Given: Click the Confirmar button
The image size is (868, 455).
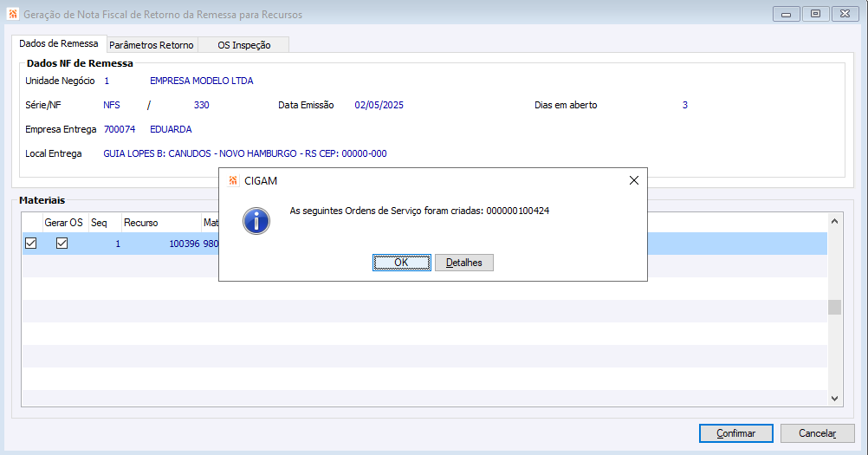Looking at the screenshot, I should click(735, 433).
